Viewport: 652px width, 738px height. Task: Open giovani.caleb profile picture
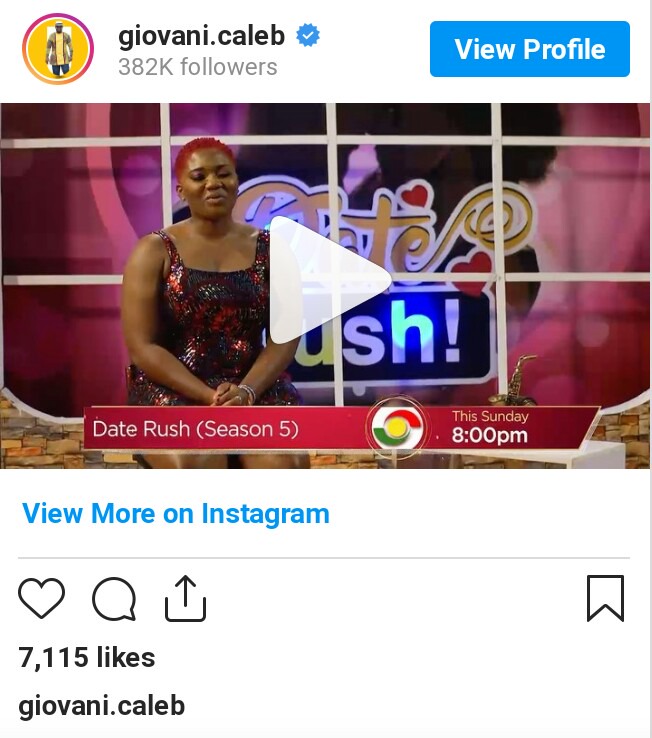coord(58,49)
